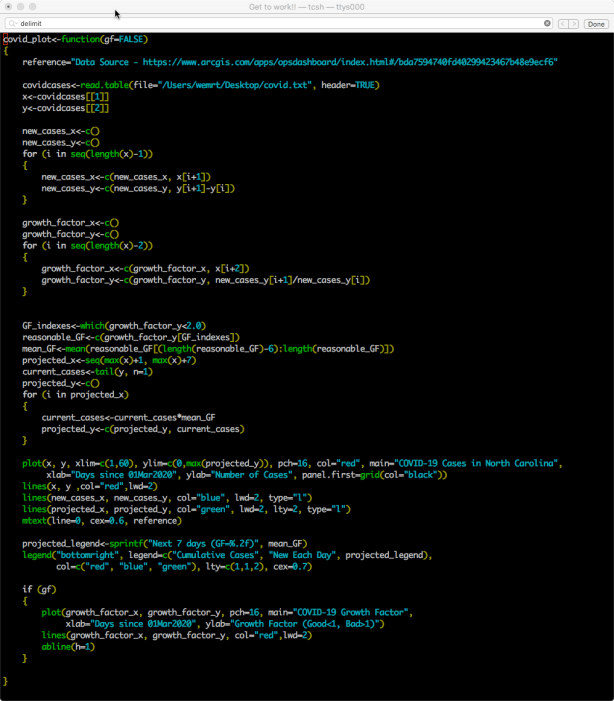
Task: Click the 'reasonable_GF<-c(' line
Action: click(131, 337)
